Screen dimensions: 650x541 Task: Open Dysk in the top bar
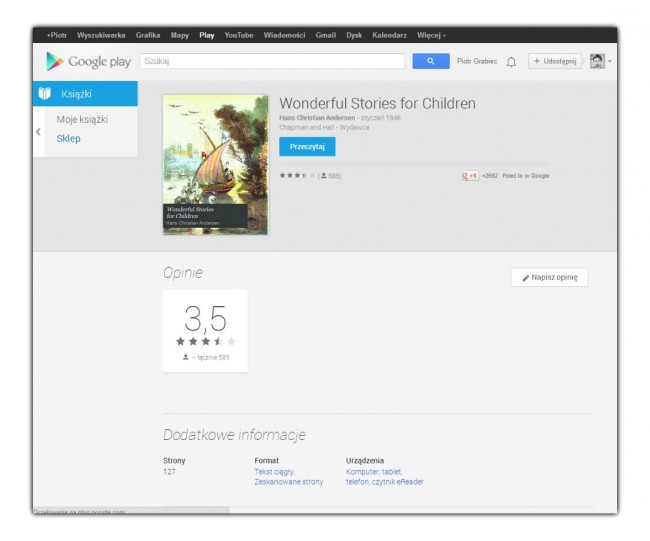(354, 35)
